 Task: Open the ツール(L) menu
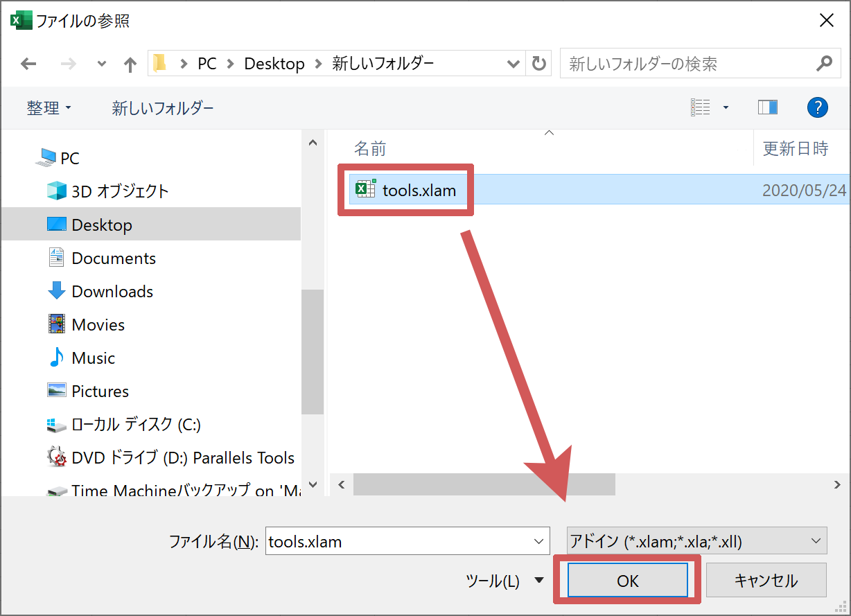pos(504,581)
